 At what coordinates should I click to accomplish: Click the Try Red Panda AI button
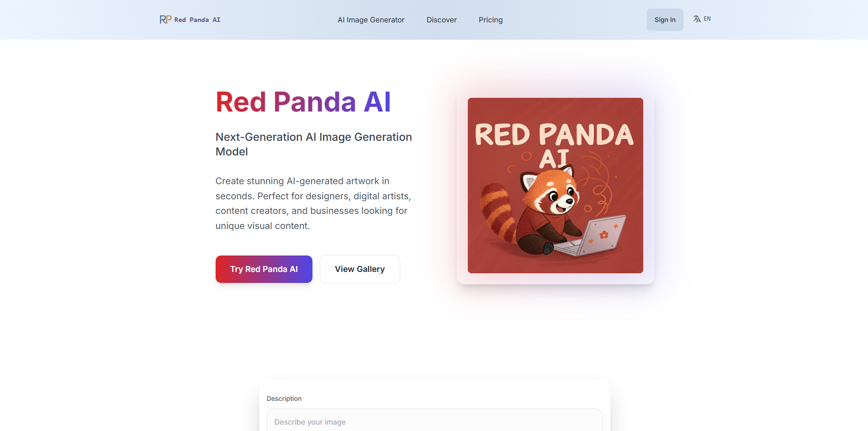(x=264, y=269)
